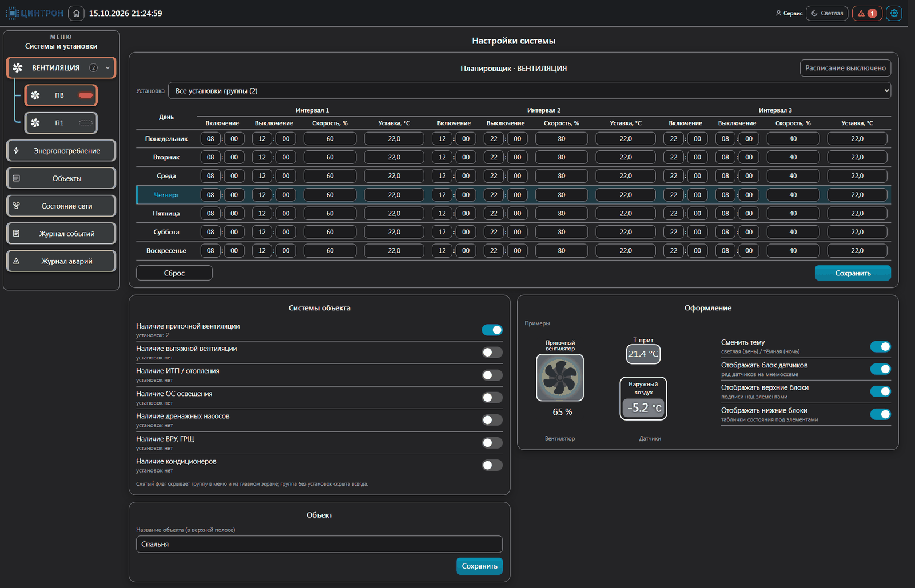The height and width of the screenshot is (588, 915).
Task: Open Состояние сети menu section
Action: click(x=61, y=206)
